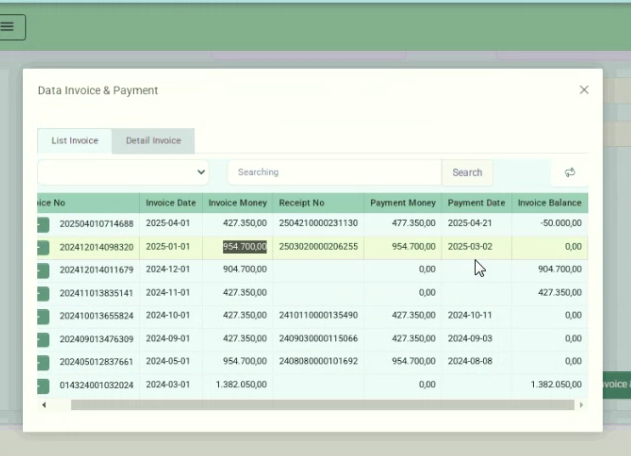Click green row icon for invoice 202412014098320
Viewport: 631px width, 456px height.
pos(43,246)
